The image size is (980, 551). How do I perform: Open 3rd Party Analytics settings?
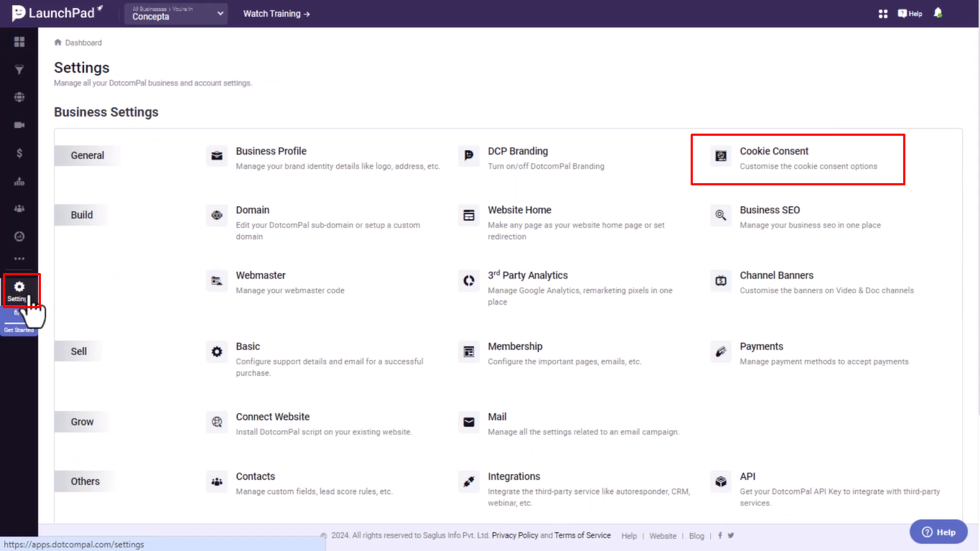pyautogui.click(x=528, y=275)
